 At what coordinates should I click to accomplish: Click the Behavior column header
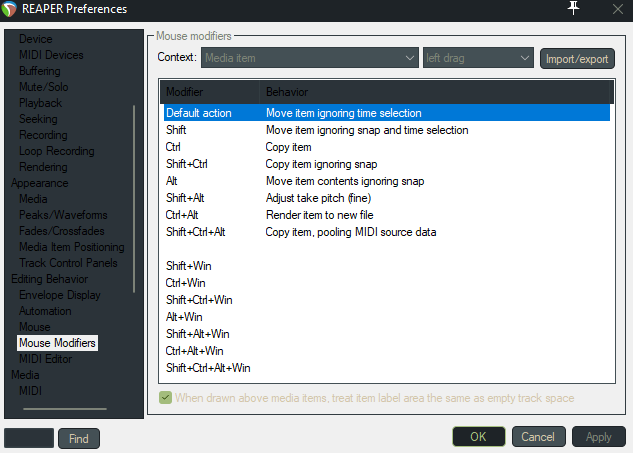(x=436, y=92)
